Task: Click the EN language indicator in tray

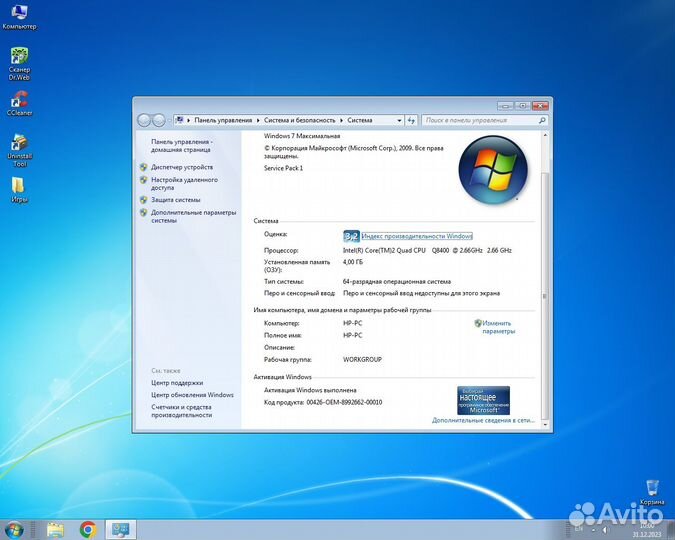Action: 579,529
